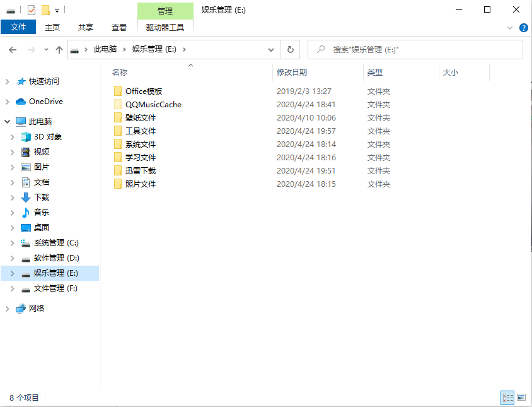Select 快速访问 star icon in sidebar
The image size is (532, 407).
tap(21, 81)
